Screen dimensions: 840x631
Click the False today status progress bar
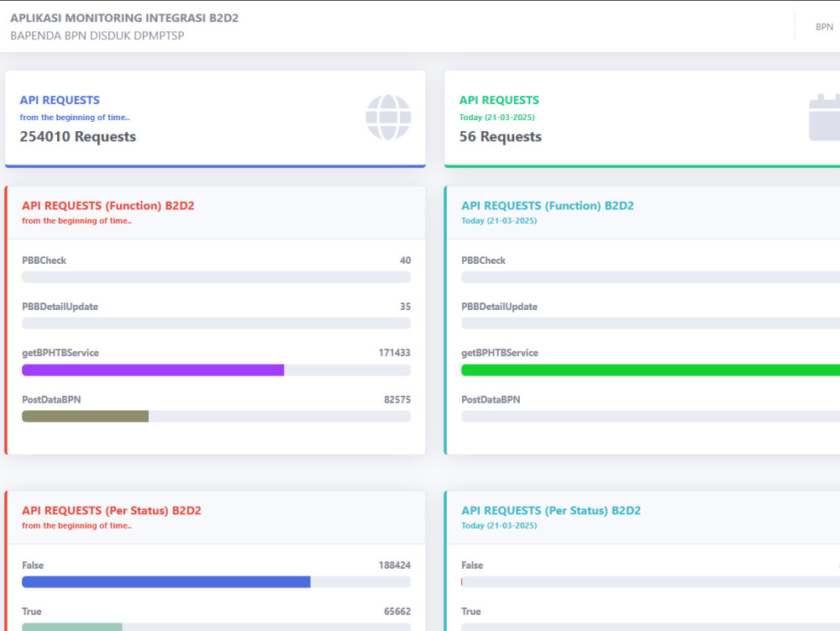pos(650,581)
